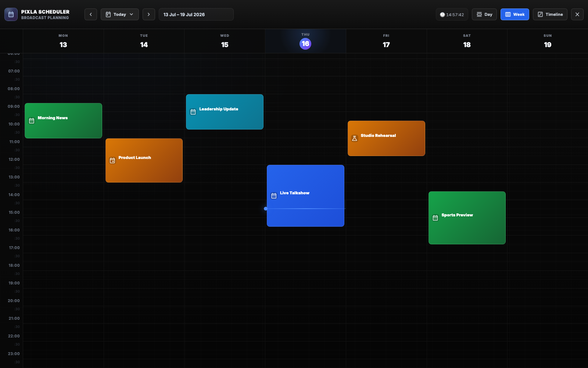Image resolution: width=588 pixels, height=368 pixels.
Task: Click the 14:57:42 clock display
Action: coord(452,15)
